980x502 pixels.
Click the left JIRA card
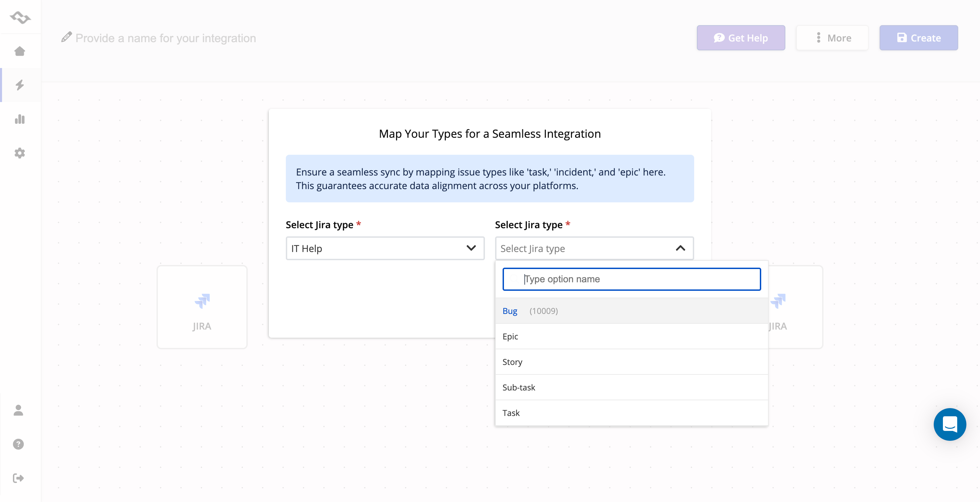tap(202, 307)
